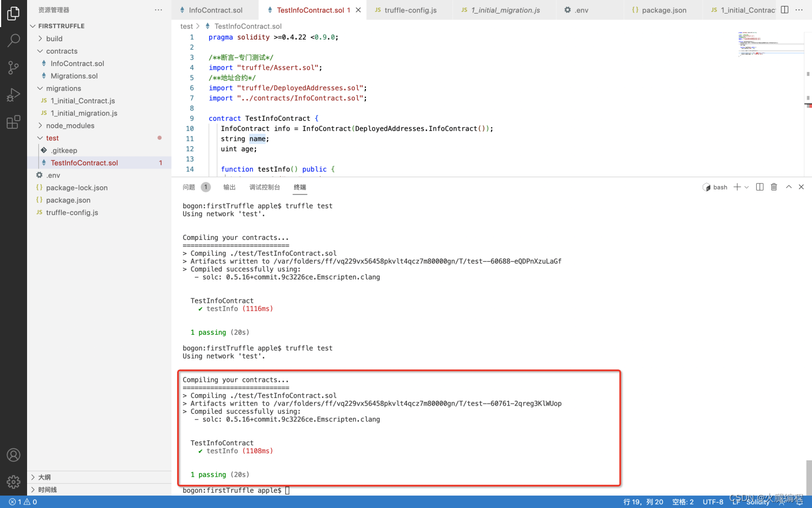This screenshot has height=508, width=812.
Task: Add a new terminal with plus icon
Action: (x=737, y=187)
